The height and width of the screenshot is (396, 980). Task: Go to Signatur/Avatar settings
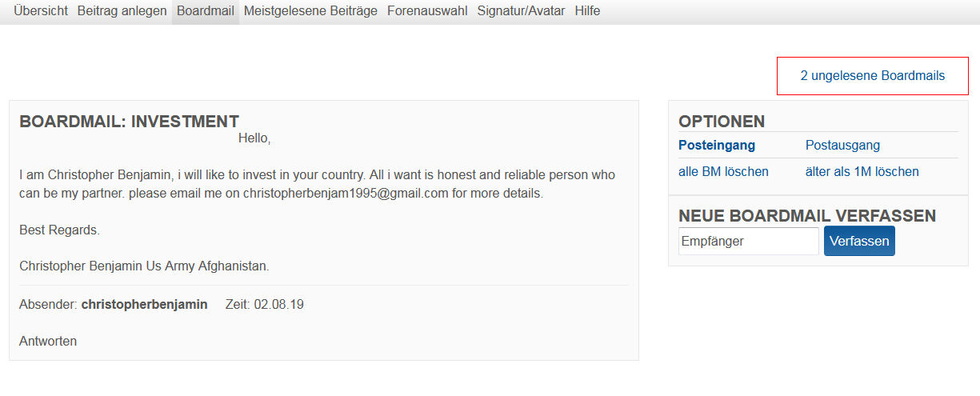pyautogui.click(x=521, y=11)
